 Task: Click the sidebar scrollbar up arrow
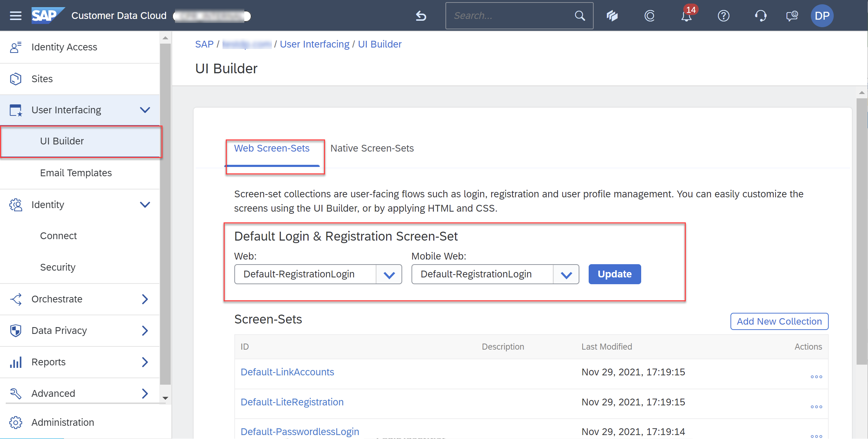click(165, 38)
